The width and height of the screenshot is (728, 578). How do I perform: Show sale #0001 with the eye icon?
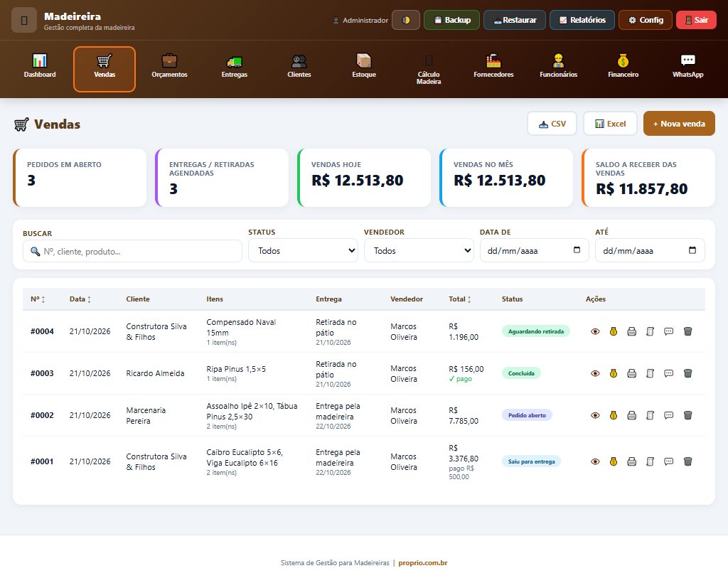click(595, 461)
